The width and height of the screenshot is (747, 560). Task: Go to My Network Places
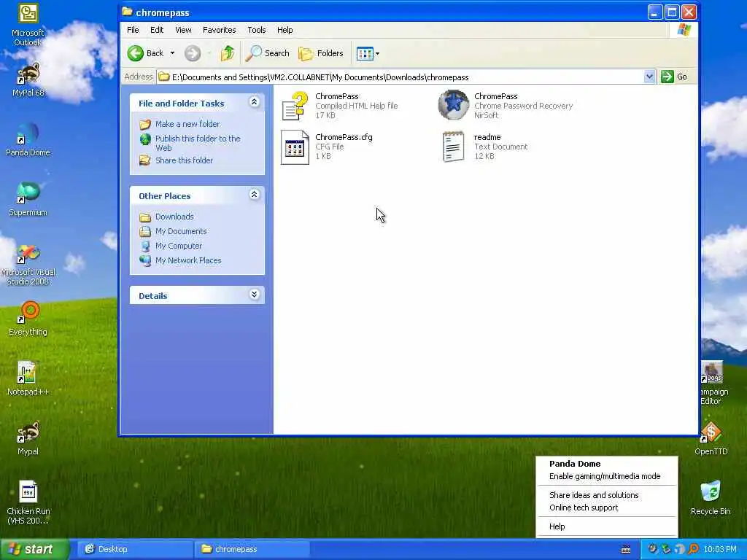pos(188,260)
